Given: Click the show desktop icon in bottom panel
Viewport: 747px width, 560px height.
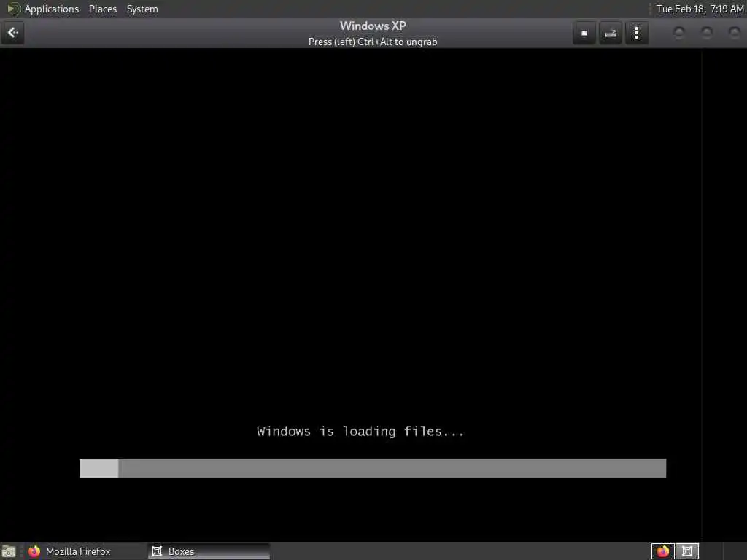Looking at the screenshot, I should (9, 551).
